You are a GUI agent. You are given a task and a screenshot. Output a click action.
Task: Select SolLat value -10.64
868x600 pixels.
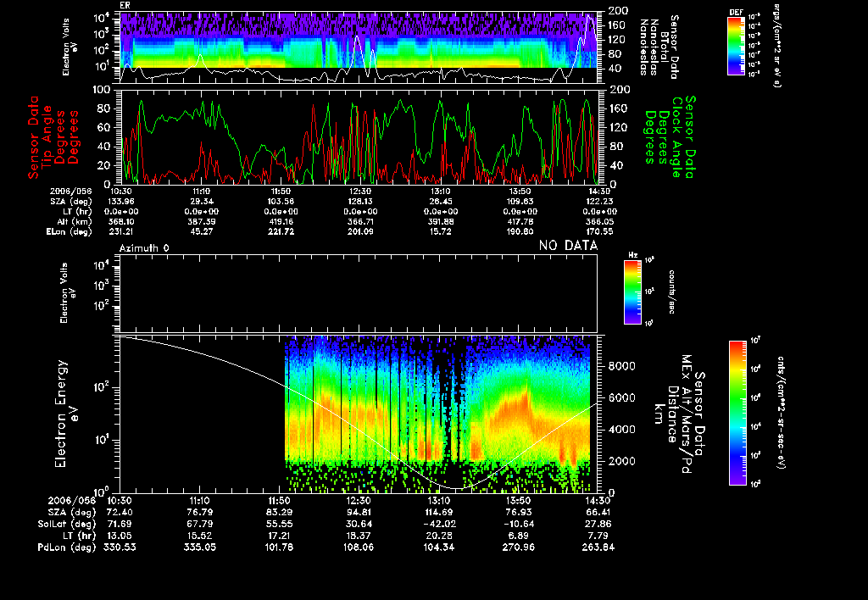(x=518, y=524)
